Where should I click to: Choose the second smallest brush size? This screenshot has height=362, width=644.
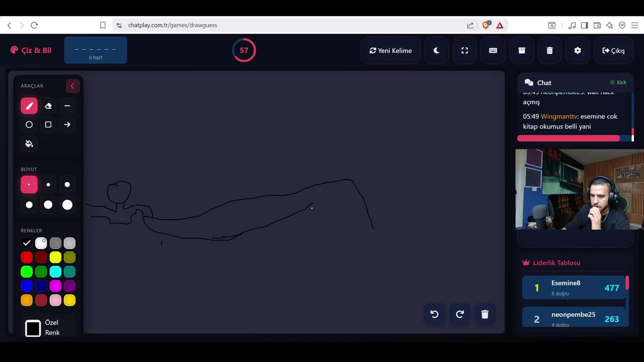[x=48, y=185]
